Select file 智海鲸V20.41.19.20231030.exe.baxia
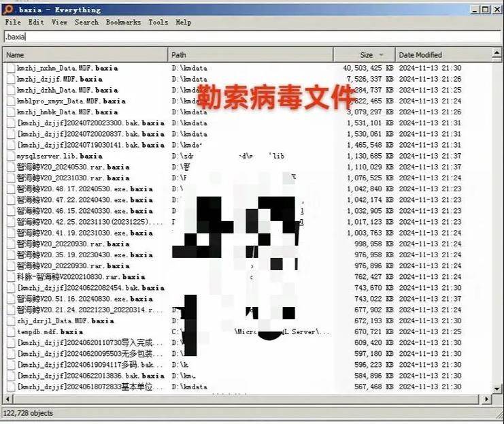 point(85,233)
